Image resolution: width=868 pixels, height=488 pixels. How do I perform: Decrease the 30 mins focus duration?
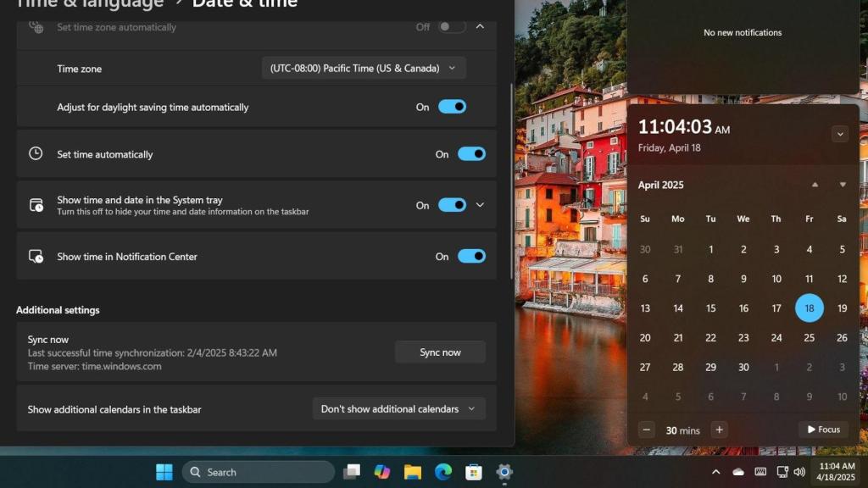pos(646,430)
